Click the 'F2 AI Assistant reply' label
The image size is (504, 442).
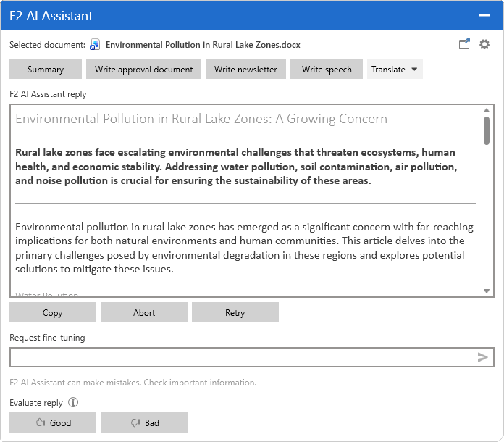(48, 94)
